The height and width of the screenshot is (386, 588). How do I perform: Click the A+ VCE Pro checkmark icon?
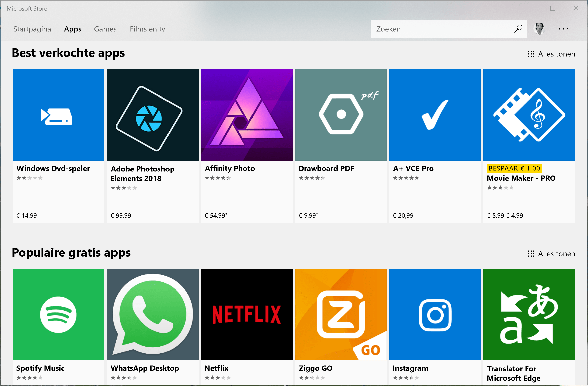435,115
